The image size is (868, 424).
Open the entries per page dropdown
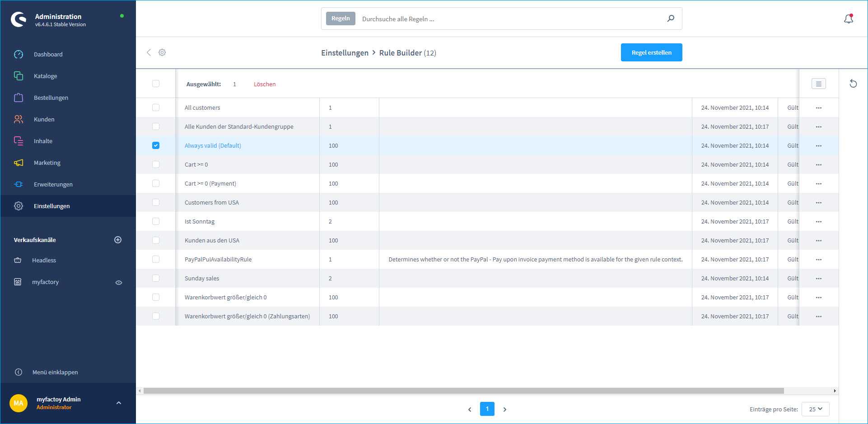click(815, 409)
